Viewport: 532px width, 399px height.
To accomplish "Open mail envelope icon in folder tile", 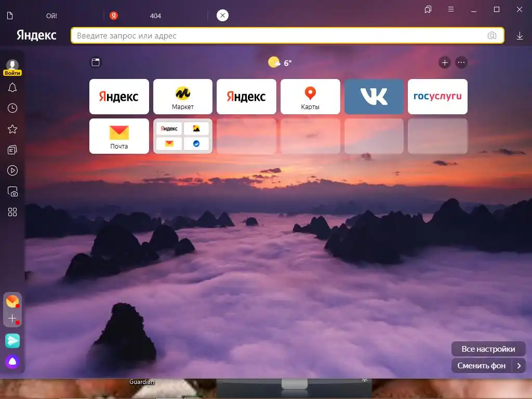I will click(169, 143).
